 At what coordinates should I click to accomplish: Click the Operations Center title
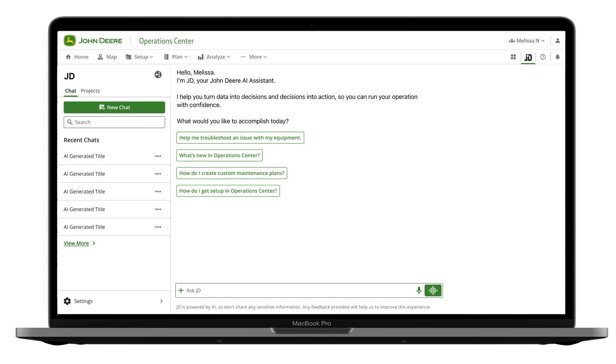166,41
